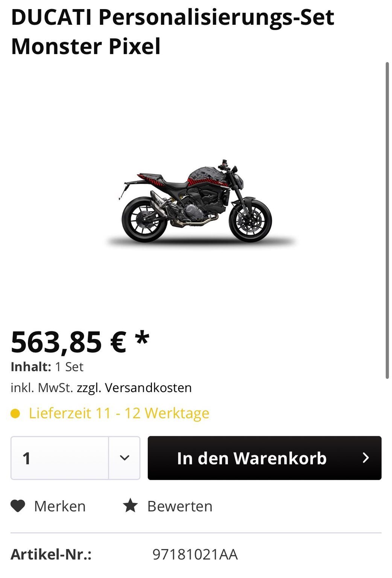
Task: Open the quantity dropdown chevron
Action: (125, 458)
